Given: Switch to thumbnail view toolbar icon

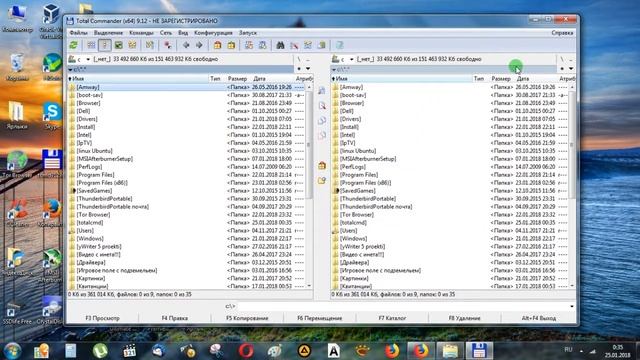Looking at the screenshot, I should pos(118,45).
